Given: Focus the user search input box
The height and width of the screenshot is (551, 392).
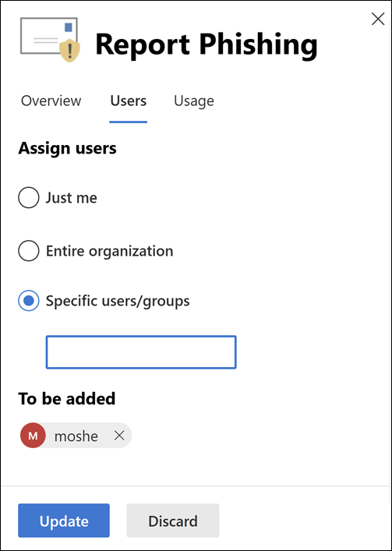Looking at the screenshot, I should (141, 352).
